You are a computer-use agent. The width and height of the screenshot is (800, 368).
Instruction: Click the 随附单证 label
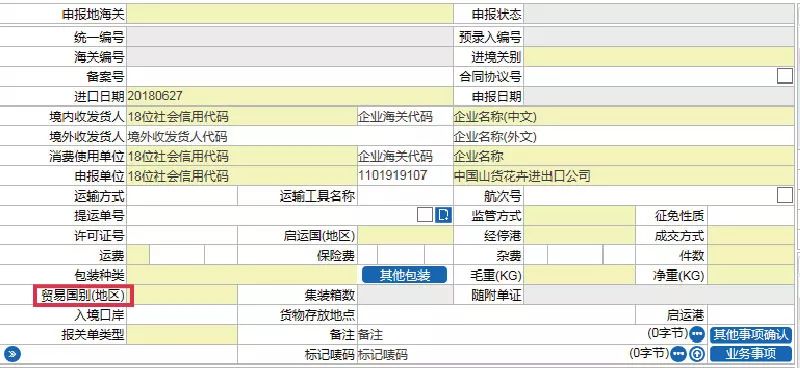click(x=496, y=295)
